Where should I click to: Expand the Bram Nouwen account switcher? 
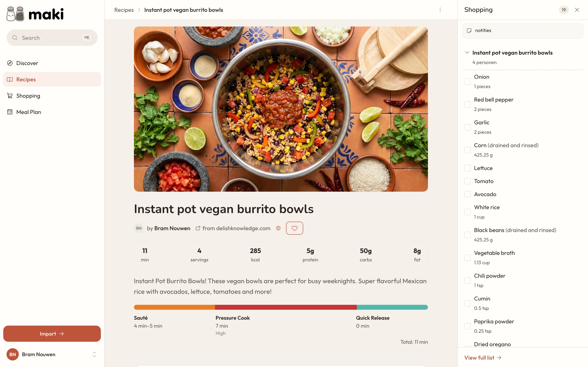pos(94,354)
